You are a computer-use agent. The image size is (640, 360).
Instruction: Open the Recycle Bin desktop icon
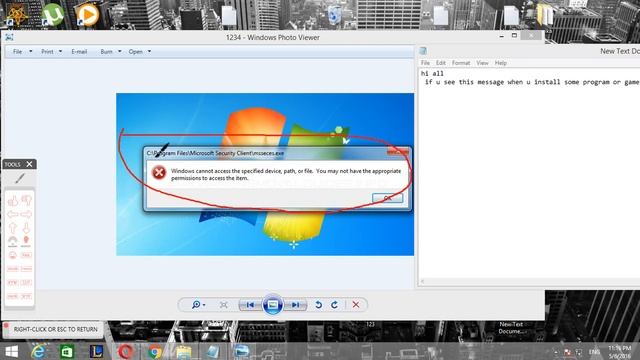click(335, 14)
